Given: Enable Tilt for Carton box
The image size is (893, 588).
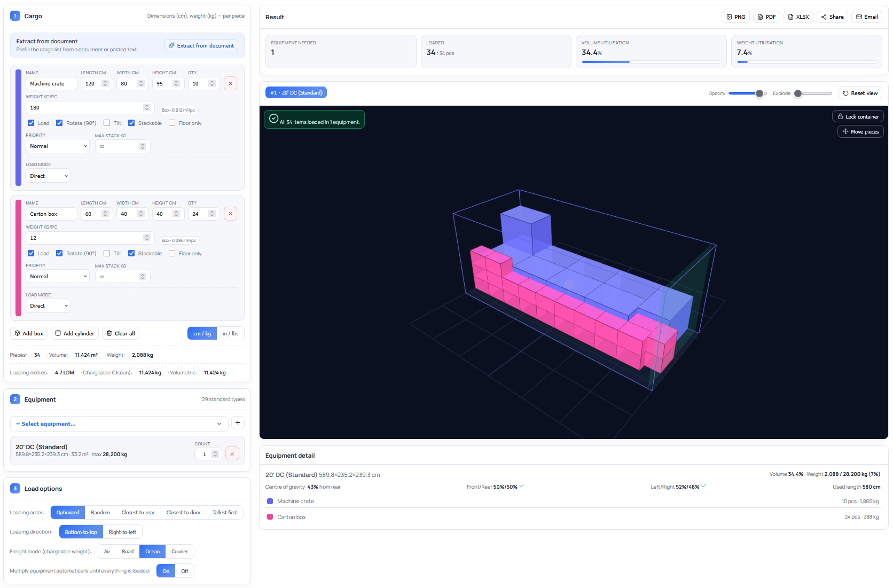Looking at the screenshot, I should tap(107, 253).
